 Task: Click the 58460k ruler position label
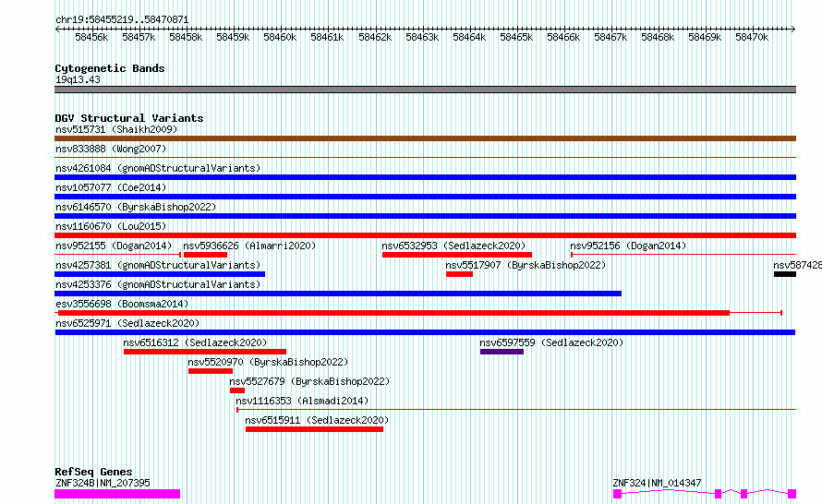tap(280, 37)
